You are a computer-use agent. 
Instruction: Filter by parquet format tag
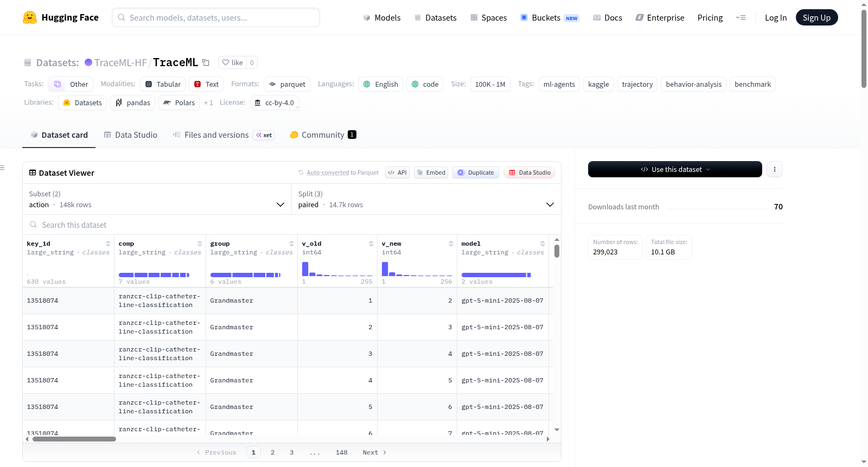tap(287, 84)
